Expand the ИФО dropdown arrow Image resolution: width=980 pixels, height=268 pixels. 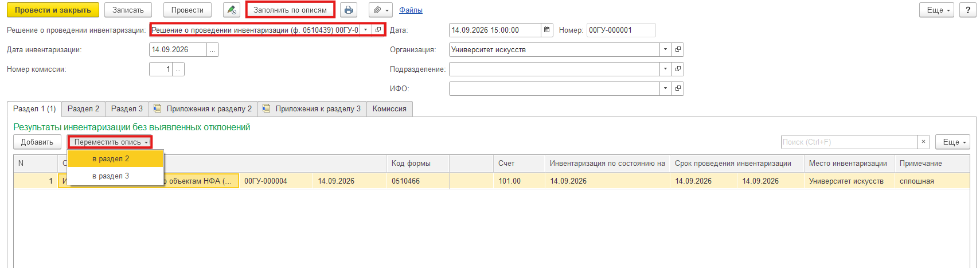coord(665,88)
